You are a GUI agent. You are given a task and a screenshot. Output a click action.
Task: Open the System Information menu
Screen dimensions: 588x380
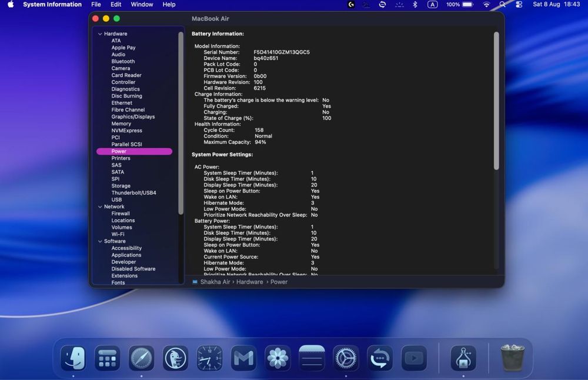click(x=52, y=5)
